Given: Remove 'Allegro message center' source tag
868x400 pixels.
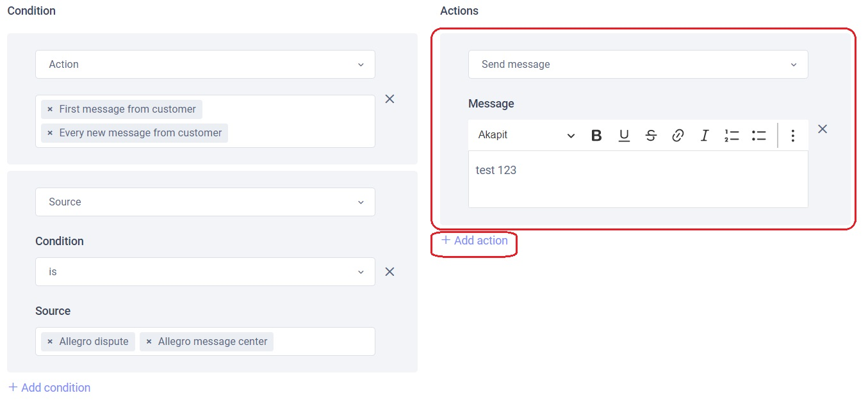Looking at the screenshot, I should pyautogui.click(x=149, y=342).
